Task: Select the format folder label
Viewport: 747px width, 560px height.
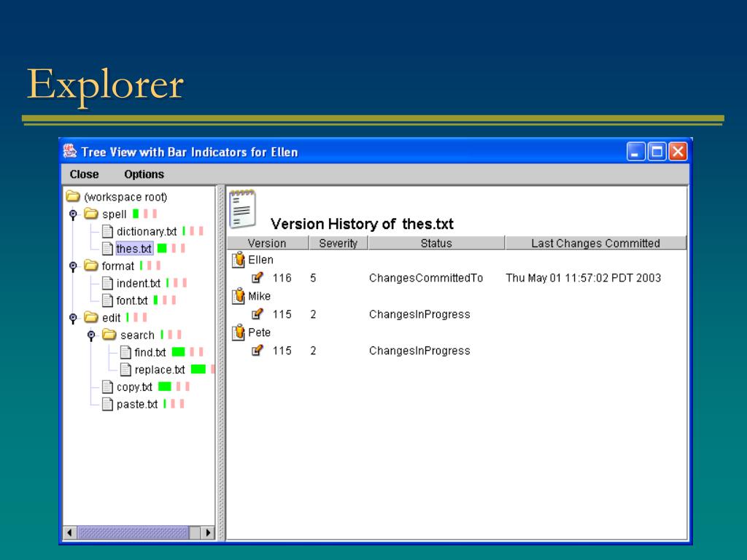Action: tap(118, 265)
